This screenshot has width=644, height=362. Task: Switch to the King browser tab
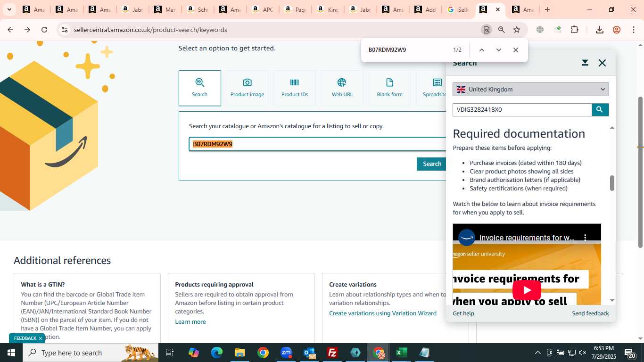(x=327, y=9)
